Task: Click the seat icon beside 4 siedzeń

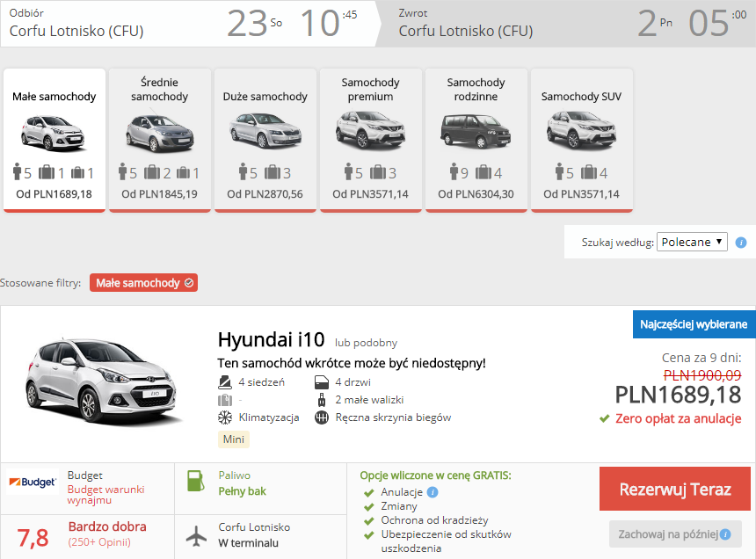Action: (x=225, y=382)
